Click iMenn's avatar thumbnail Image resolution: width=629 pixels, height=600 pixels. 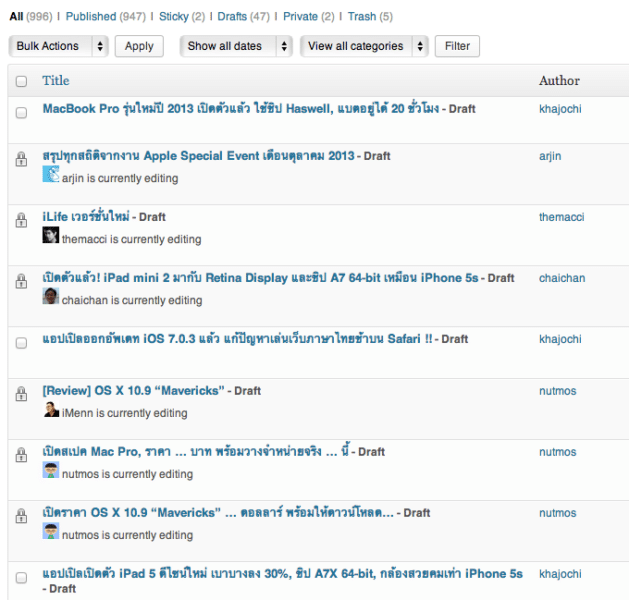[x=51, y=409]
